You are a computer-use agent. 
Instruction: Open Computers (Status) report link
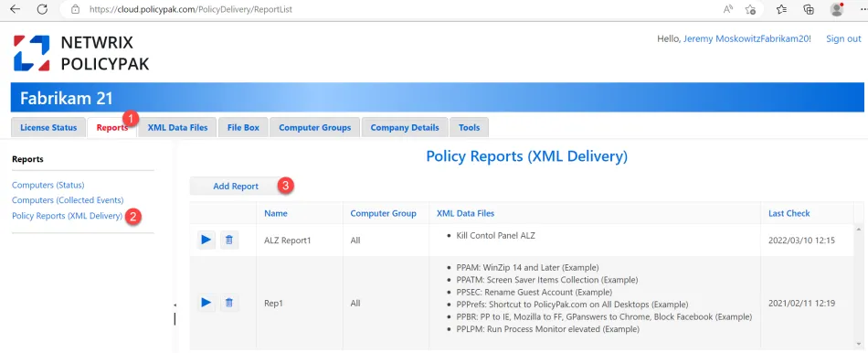[x=48, y=185]
